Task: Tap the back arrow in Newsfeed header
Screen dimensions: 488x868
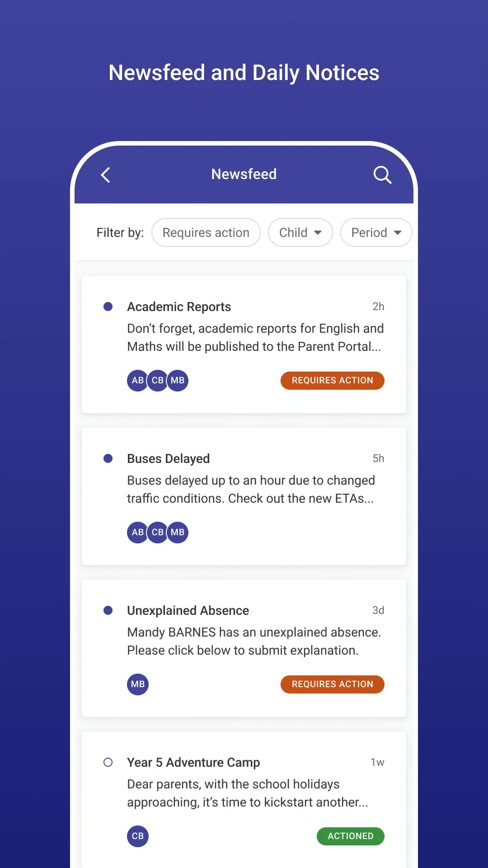Action: click(x=106, y=175)
